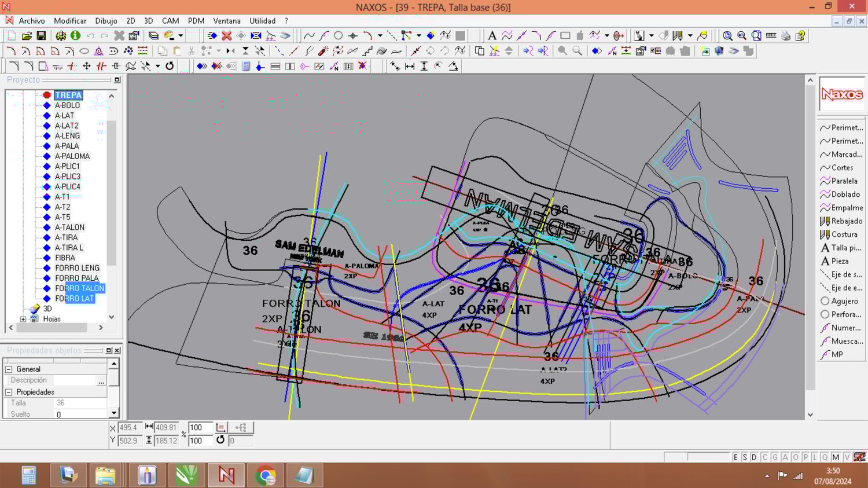Select the text A tool
Screen dimensions: 868x488
click(492, 36)
